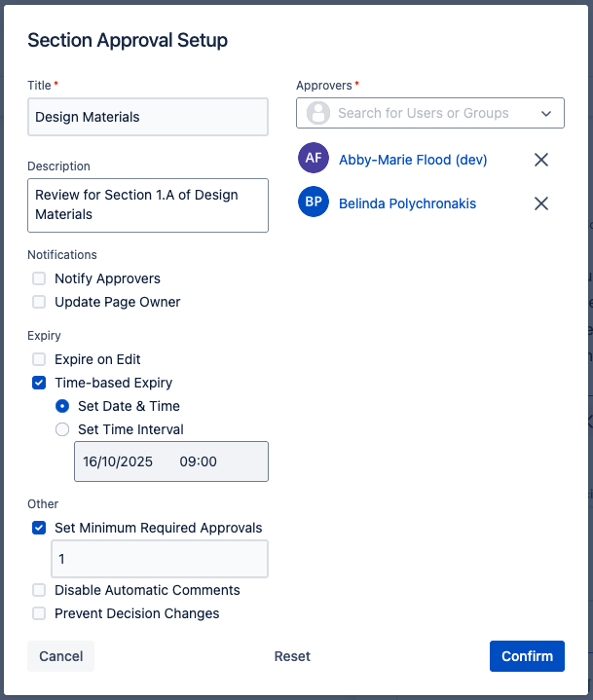
Task: Open Abby-Marie Flood (dev) profile link
Action: [413, 160]
